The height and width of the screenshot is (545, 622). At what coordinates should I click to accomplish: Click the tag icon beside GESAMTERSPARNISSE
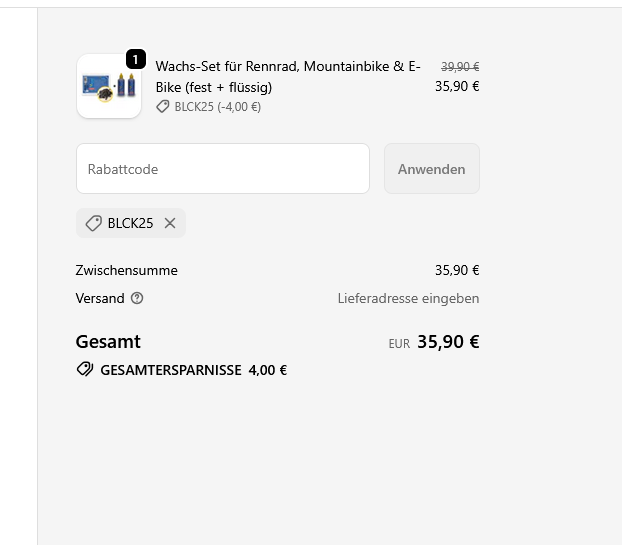pos(85,369)
